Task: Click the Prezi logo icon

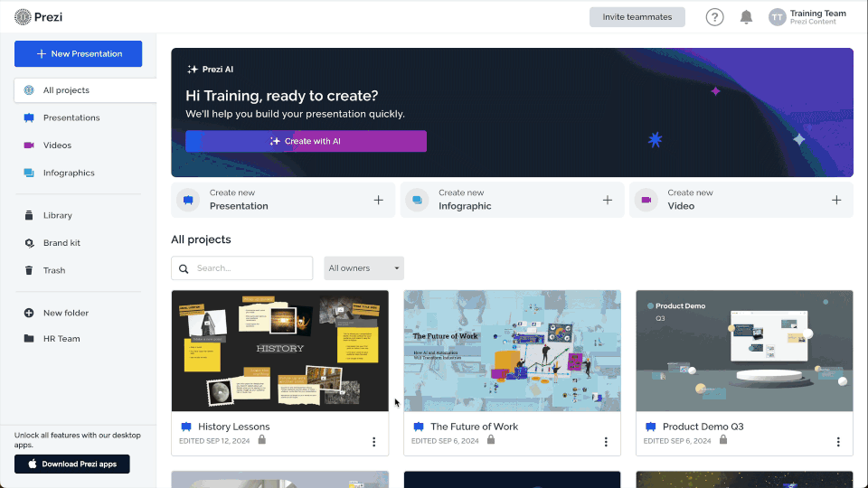Action: pyautogui.click(x=23, y=17)
